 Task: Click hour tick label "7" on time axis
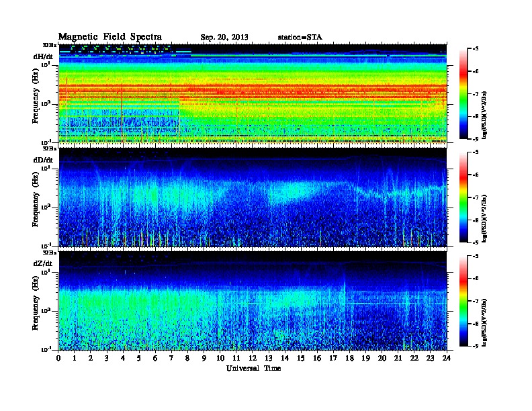pyautogui.click(x=172, y=358)
